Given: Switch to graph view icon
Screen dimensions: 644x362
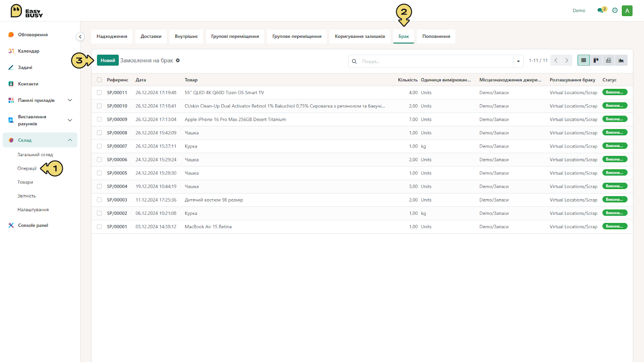Looking at the screenshot, I should pyautogui.click(x=621, y=60).
